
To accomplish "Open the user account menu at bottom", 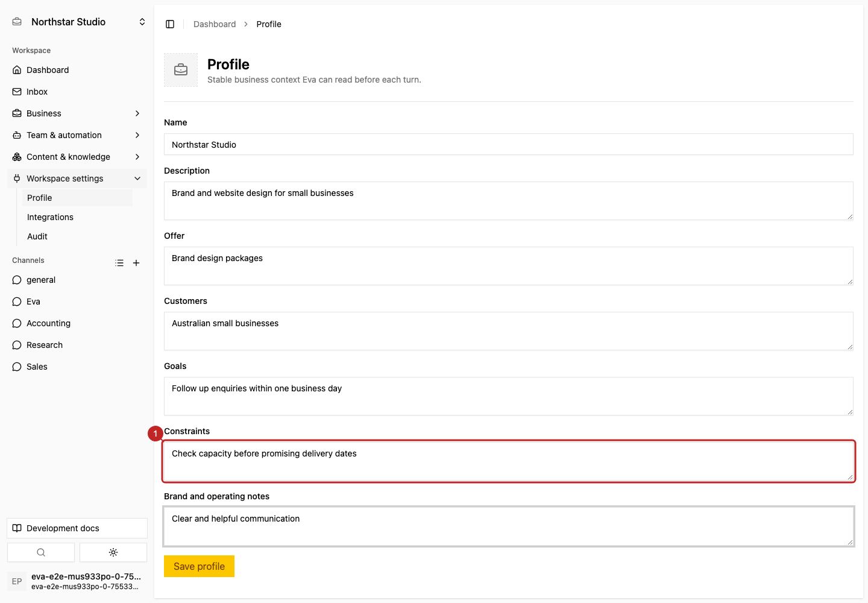I will (x=77, y=581).
